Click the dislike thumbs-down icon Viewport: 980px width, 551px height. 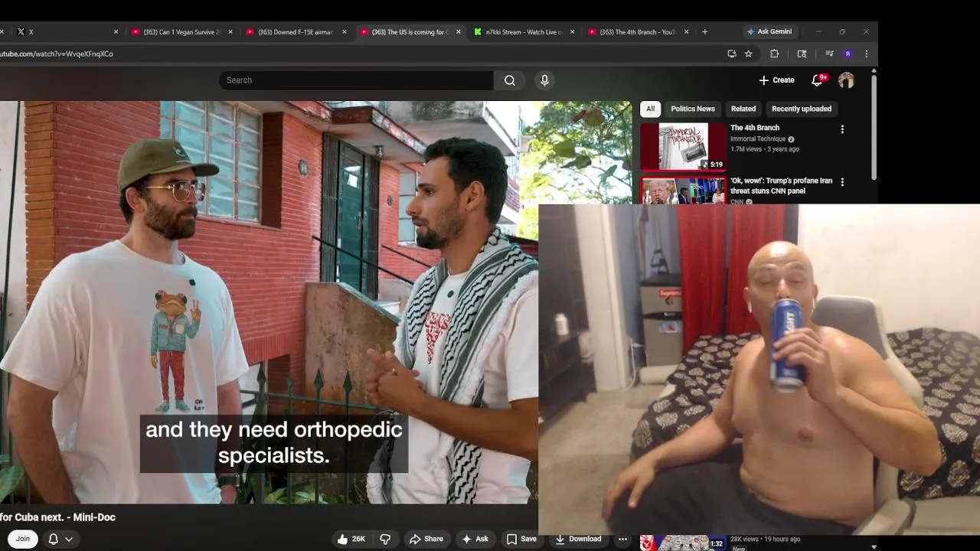pos(385,539)
